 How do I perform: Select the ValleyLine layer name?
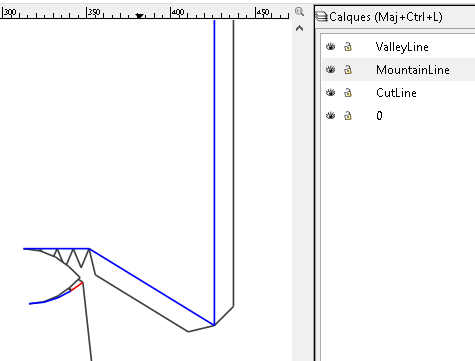[x=402, y=47]
